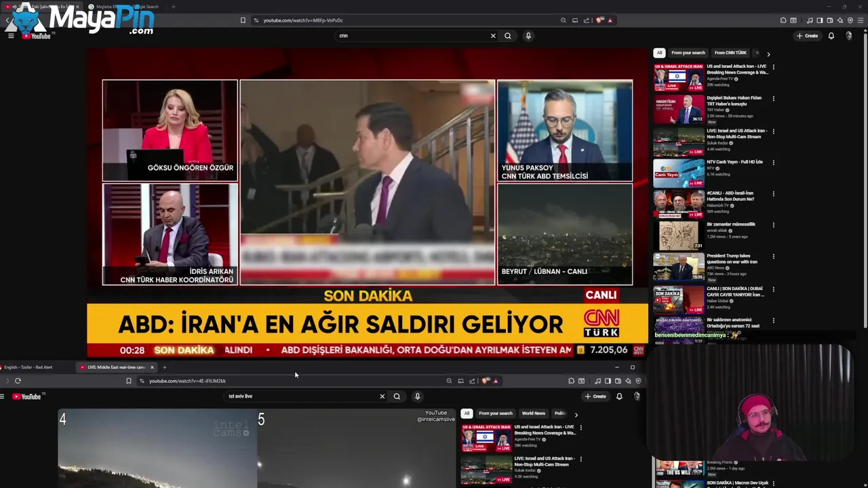Open the NTV 'Canlı Yayın' thumbnail
The width and height of the screenshot is (868, 488).
[679, 174]
